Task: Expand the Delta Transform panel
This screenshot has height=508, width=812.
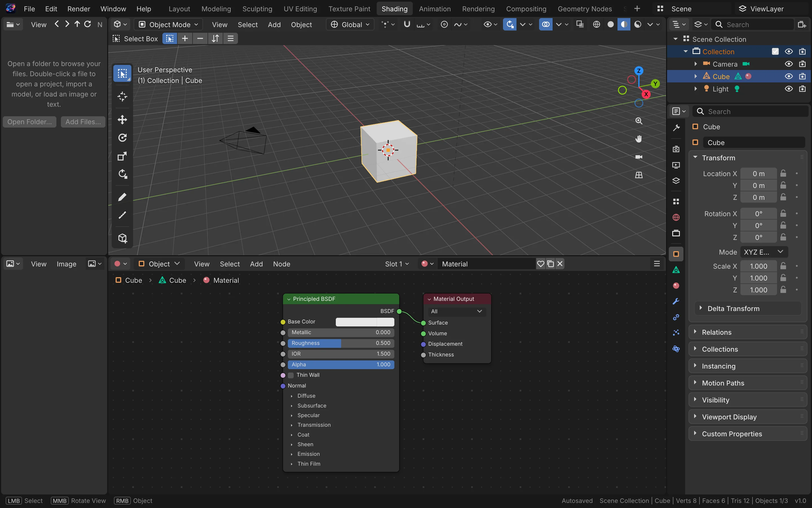Action: [x=748, y=308]
